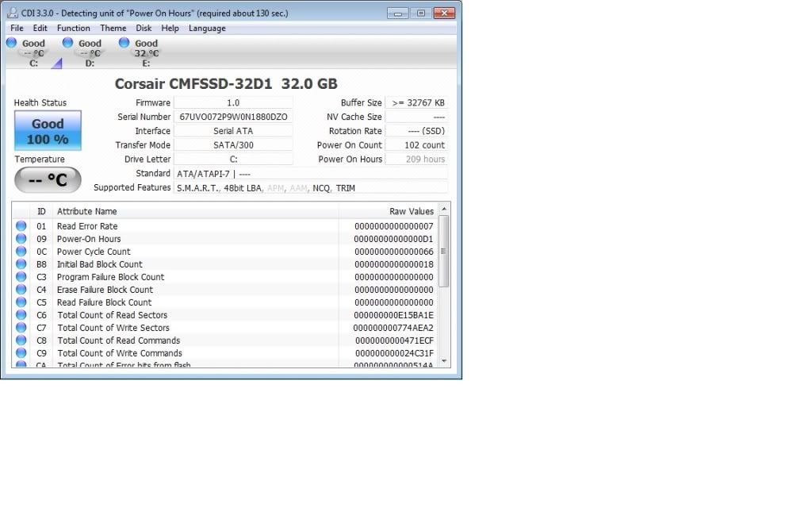812x508 pixels.
Task: Click the Buffer Size field >= 32767 KB
Action: click(416, 102)
